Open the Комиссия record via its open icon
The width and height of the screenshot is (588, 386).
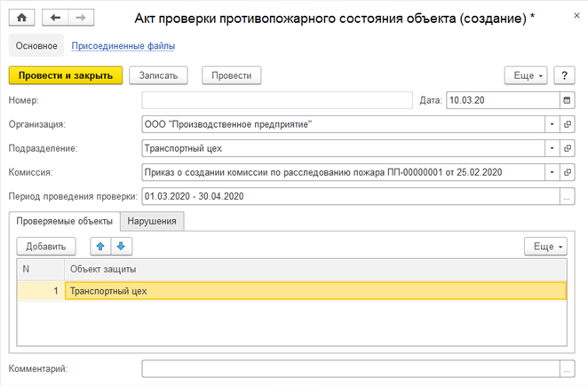567,172
